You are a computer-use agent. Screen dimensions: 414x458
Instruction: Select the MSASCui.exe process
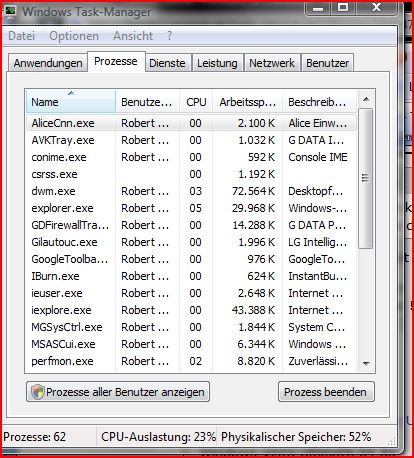(x=191, y=344)
